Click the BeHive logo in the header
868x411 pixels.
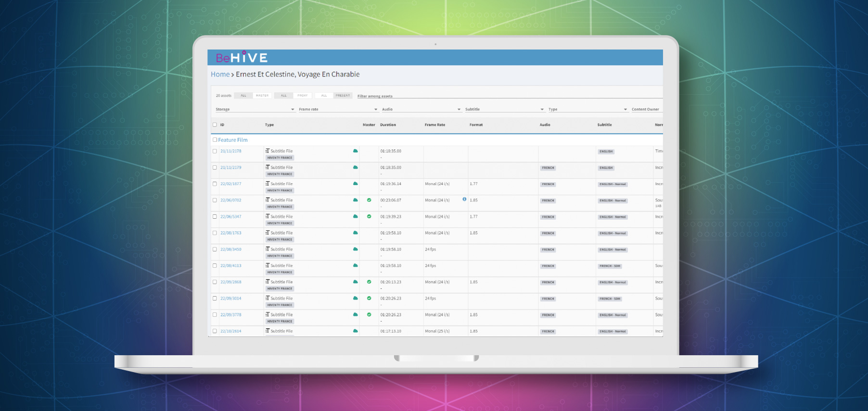pos(242,57)
